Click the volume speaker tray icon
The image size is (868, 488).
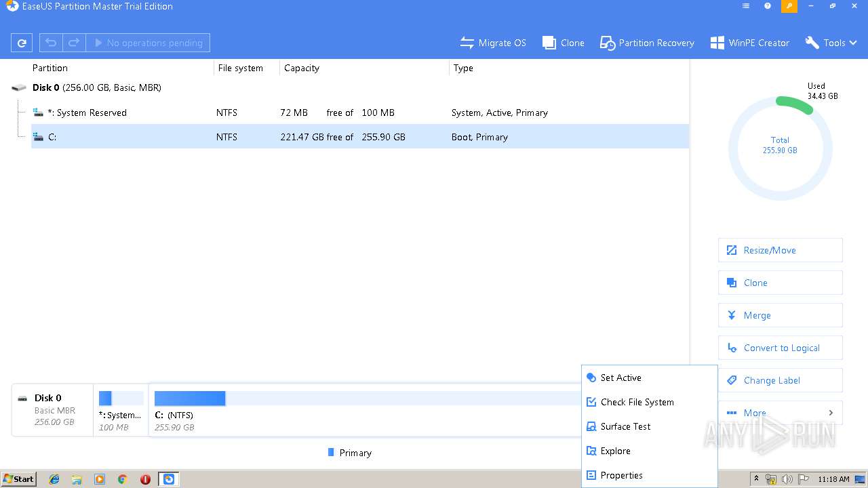click(x=787, y=479)
